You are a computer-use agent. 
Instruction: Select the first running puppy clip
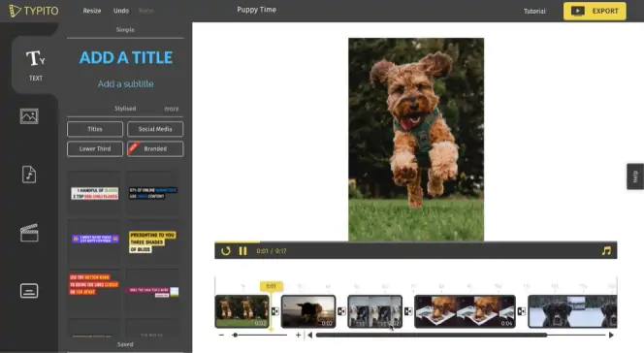tap(241, 311)
